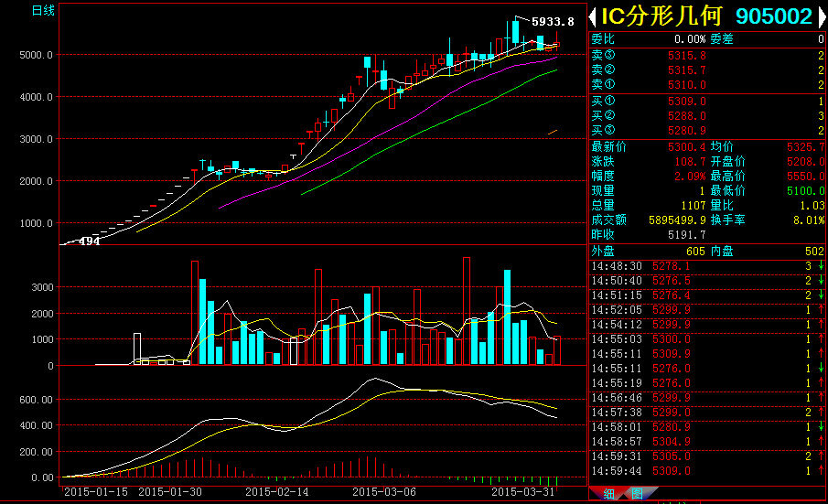This screenshot has height=504, width=828.
Task: Click the stock code 905002
Action: (x=774, y=16)
